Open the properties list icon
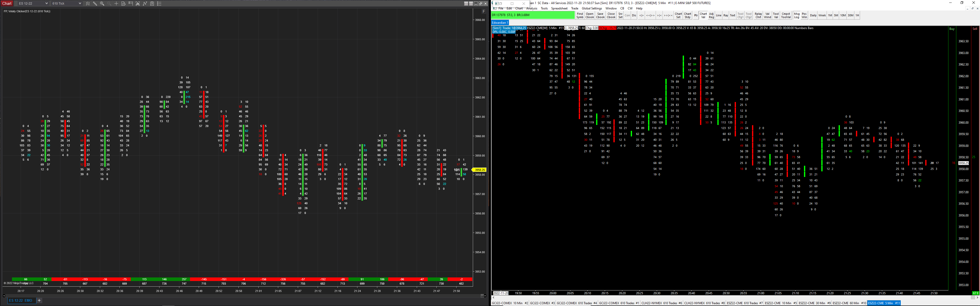 [x=159, y=3]
